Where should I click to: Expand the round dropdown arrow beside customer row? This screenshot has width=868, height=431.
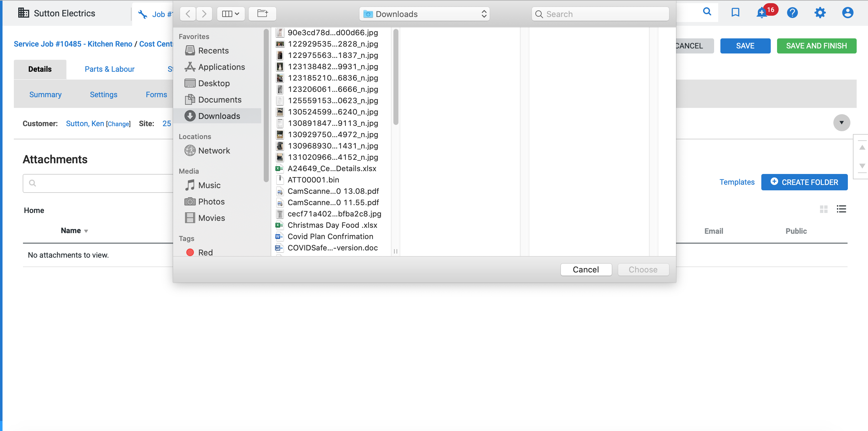[x=841, y=123]
